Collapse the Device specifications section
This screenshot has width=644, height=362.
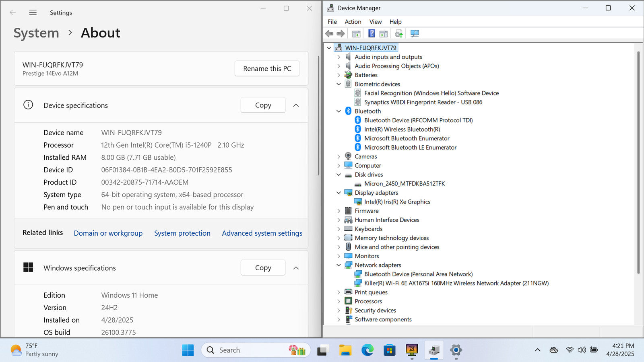click(x=296, y=105)
